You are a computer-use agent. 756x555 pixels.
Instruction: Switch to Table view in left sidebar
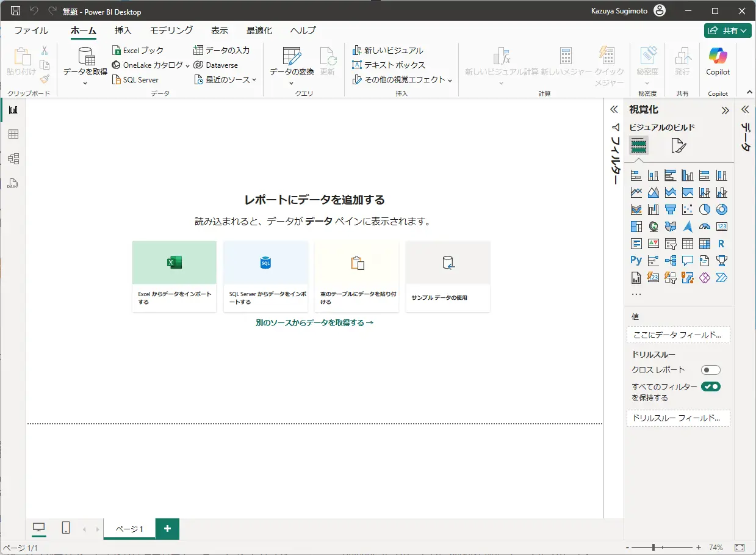pyautogui.click(x=13, y=134)
